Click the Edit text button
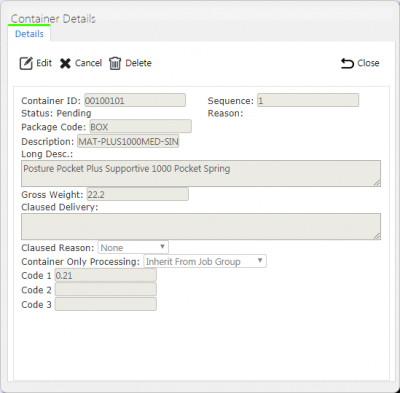400x393 pixels. pyautogui.click(x=44, y=63)
